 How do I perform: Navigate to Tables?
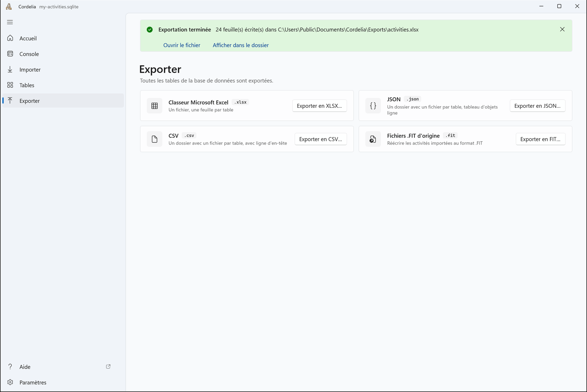(63, 85)
